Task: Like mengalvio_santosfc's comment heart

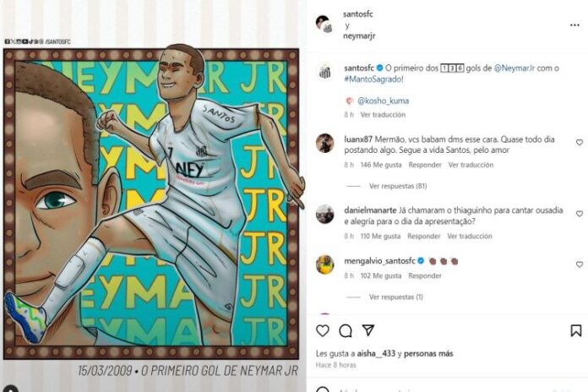Action: 580,264
